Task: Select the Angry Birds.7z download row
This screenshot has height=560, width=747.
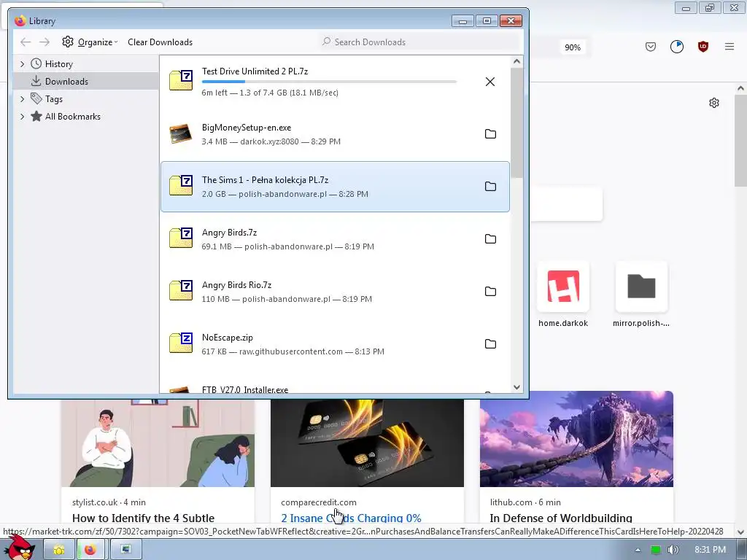Action: [x=335, y=239]
